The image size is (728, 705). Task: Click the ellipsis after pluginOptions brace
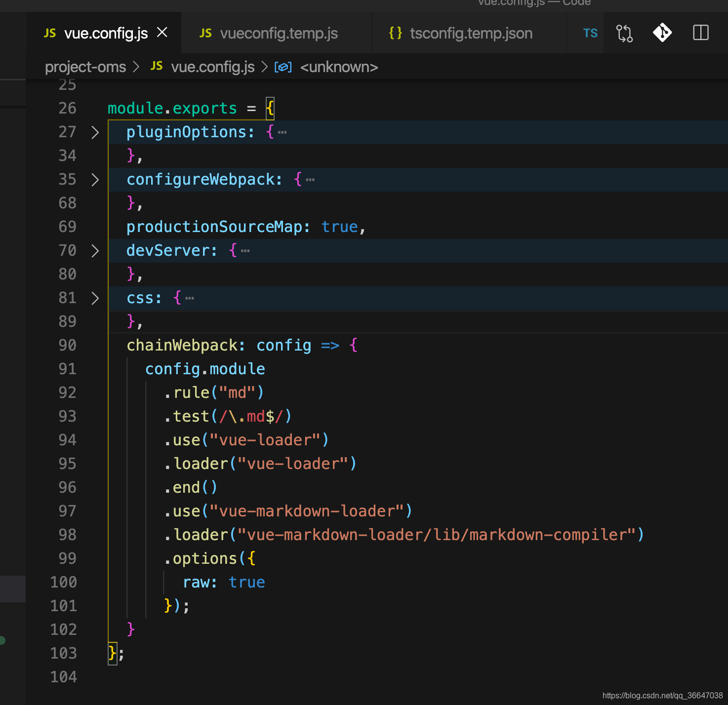coord(283,132)
